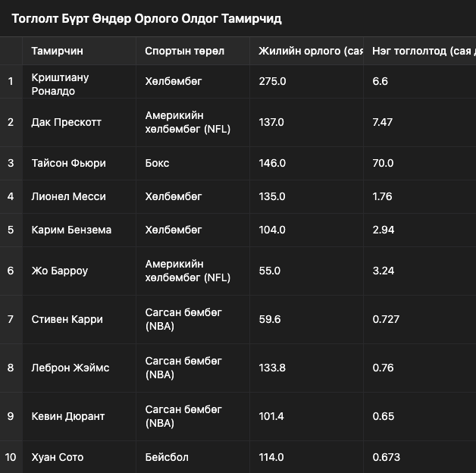Click the table title heading text
Screen dimensions: 476x473
click(x=146, y=19)
